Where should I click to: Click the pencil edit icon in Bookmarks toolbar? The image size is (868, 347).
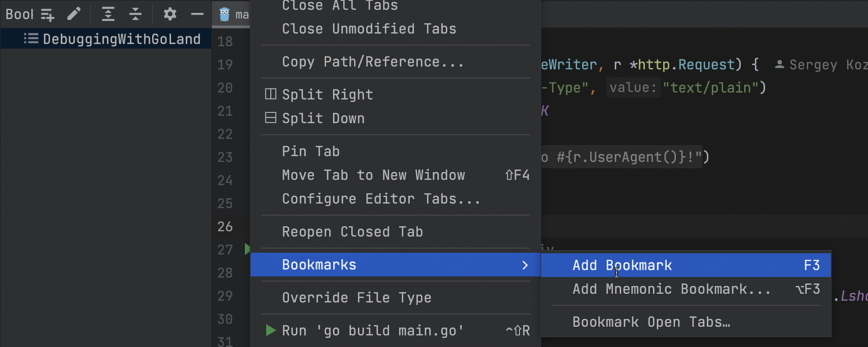pyautogui.click(x=74, y=14)
